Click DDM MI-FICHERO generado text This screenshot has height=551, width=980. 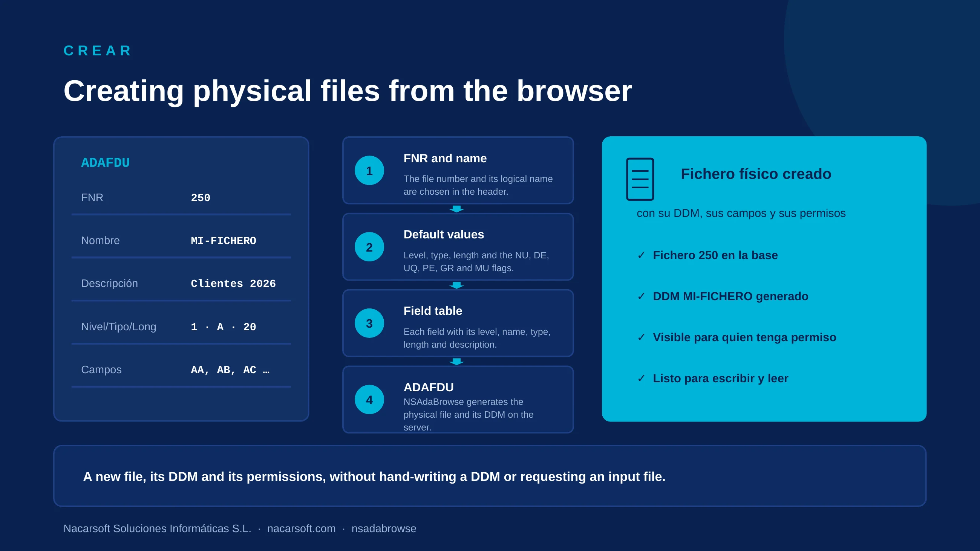pos(730,296)
